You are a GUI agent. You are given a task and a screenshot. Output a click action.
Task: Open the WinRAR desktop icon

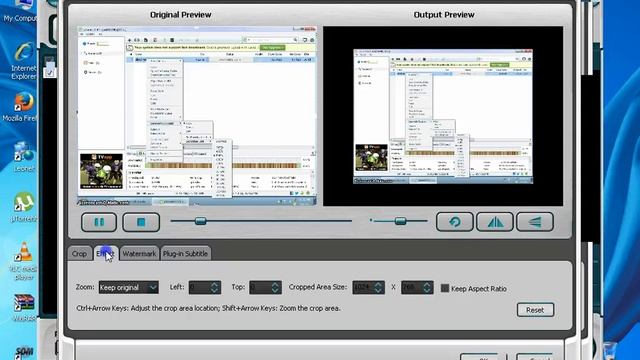click(24, 308)
